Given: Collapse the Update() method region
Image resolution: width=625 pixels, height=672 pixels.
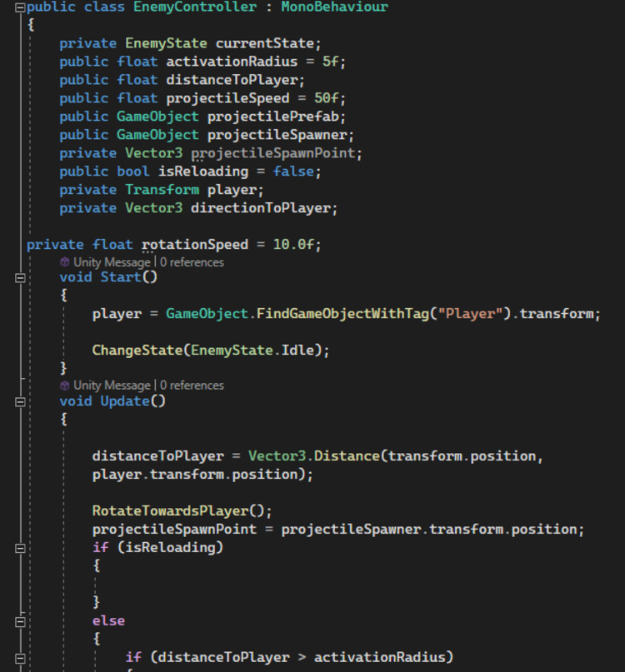Looking at the screenshot, I should (x=20, y=402).
